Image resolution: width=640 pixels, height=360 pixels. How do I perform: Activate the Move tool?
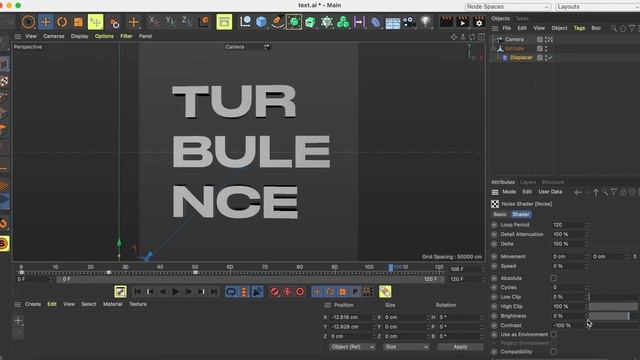coord(46,22)
